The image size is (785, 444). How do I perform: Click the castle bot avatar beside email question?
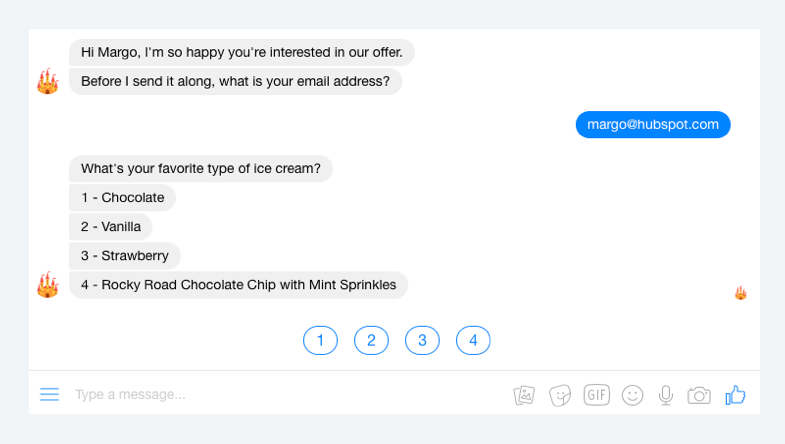click(48, 82)
